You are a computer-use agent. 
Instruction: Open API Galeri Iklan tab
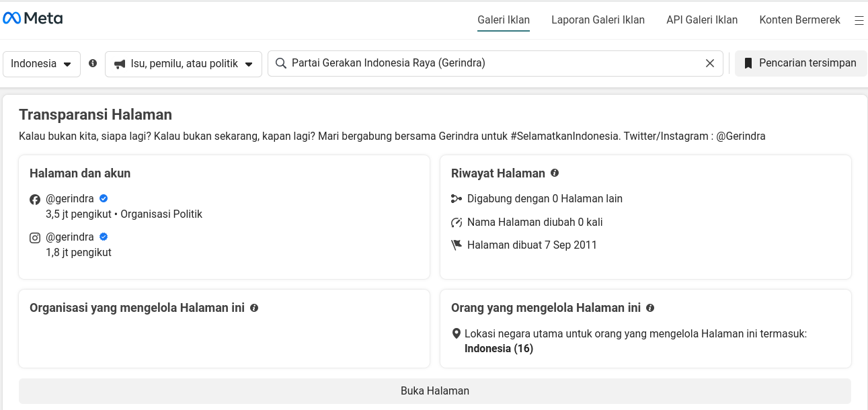tap(702, 20)
